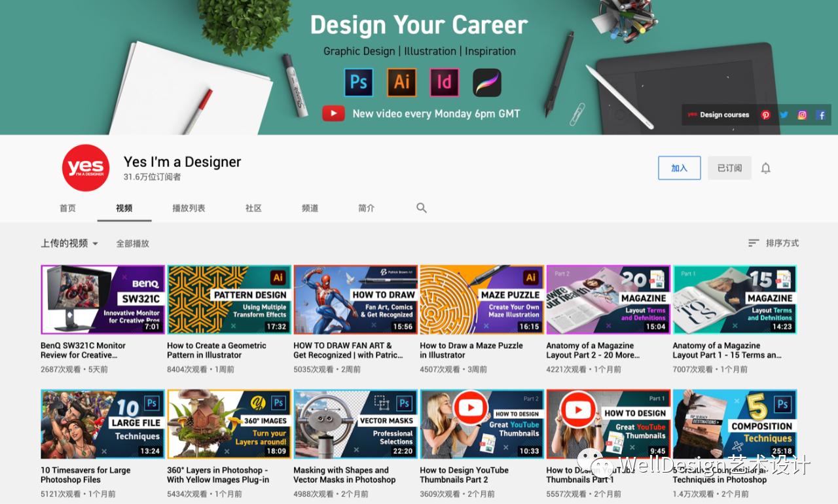Open the Design courses banner link

click(718, 115)
